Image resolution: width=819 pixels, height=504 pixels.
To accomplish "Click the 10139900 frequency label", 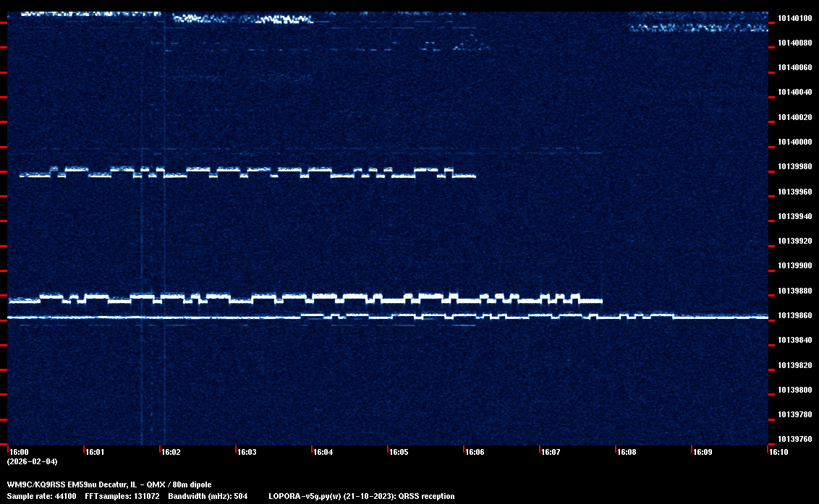I will tap(794, 266).
